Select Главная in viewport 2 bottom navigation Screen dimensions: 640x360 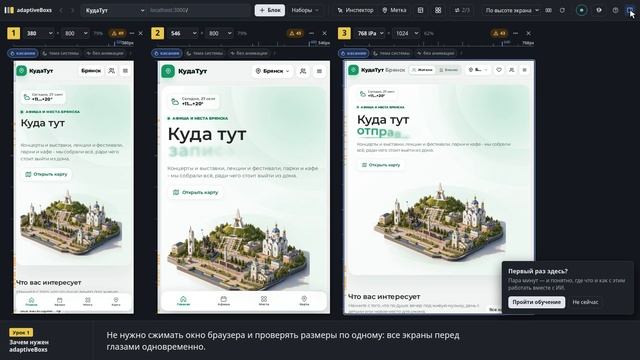tap(183, 301)
